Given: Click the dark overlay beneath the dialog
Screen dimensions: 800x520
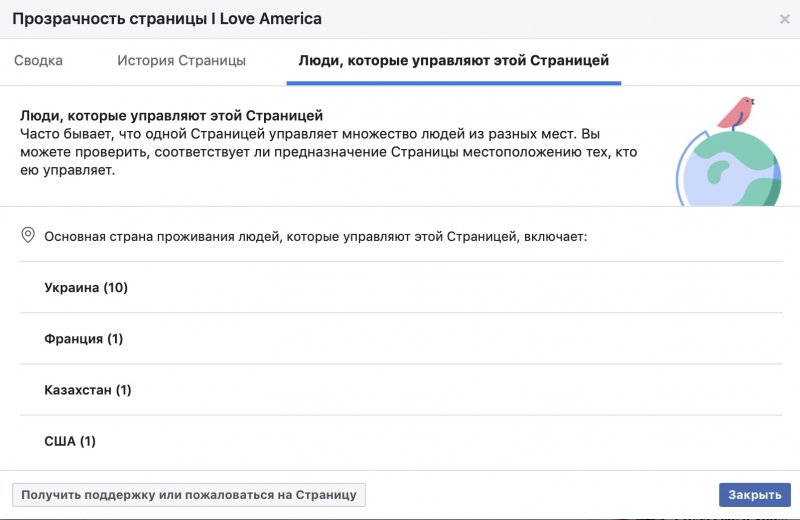Looking at the screenshot, I should [x=400, y=517].
